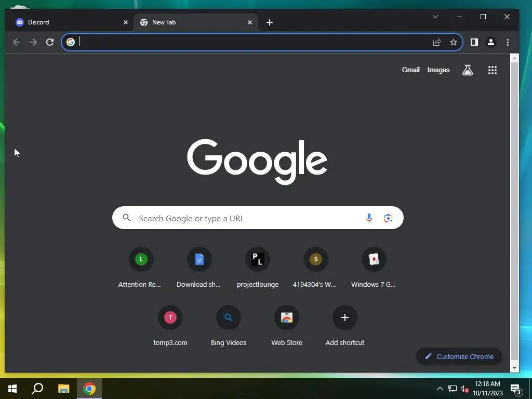Click the page scrollbar up arrow
532x399 pixels.
pos(514,58)
